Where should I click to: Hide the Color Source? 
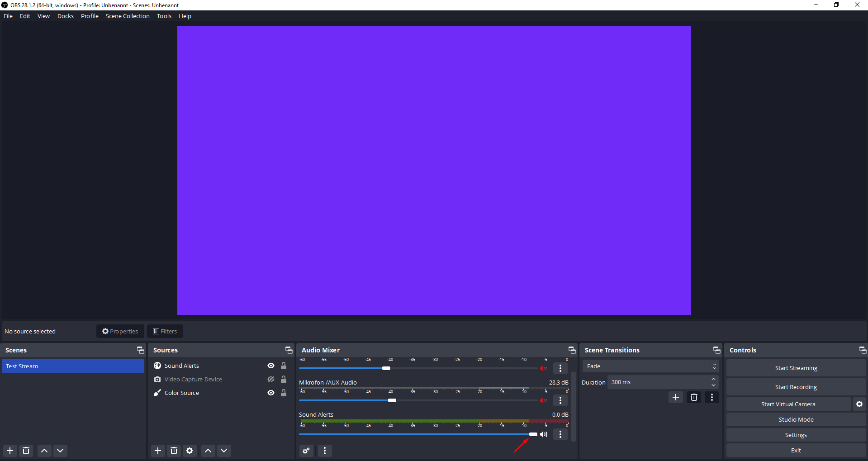pyautogui.click(x=271, y=393)
